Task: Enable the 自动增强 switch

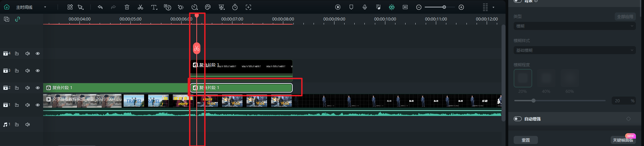Action: (518, 119)
